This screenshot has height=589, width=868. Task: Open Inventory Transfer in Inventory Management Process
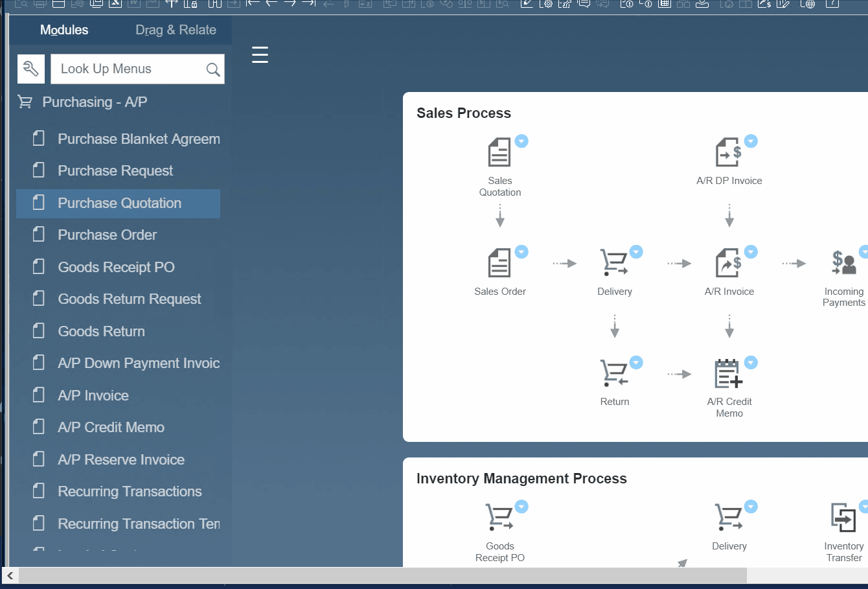tap(844, 517)
